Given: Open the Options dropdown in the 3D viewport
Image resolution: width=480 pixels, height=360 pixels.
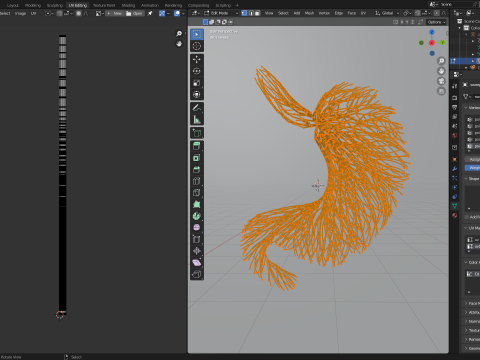Looking at the screenshot, I should tap(436, 22).
